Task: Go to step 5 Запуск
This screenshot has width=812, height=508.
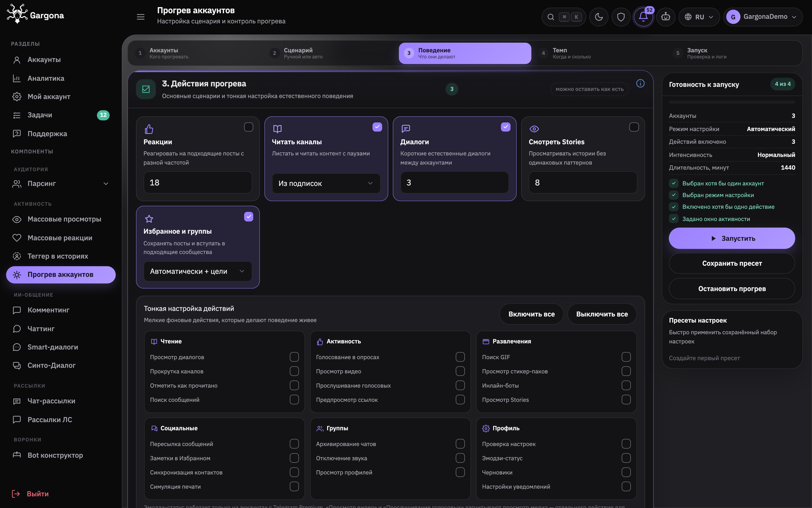Action: 734,53
